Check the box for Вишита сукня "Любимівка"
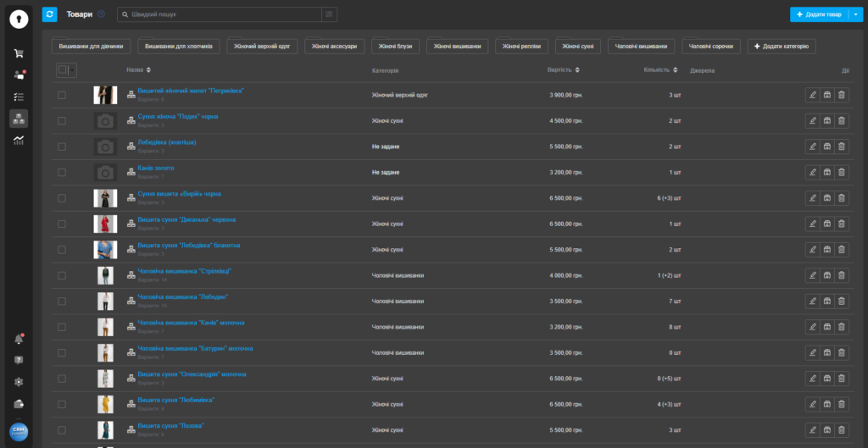The width and height of the screenshot is (868, 448). 62,404
